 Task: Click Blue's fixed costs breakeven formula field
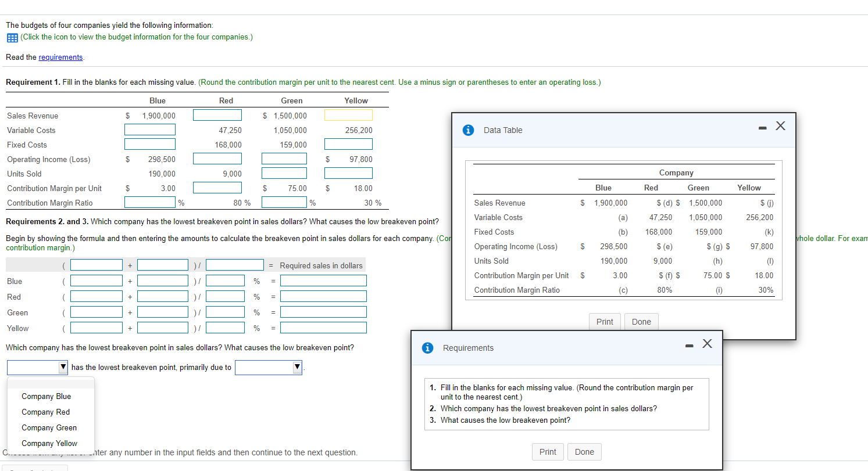point(96,280)
